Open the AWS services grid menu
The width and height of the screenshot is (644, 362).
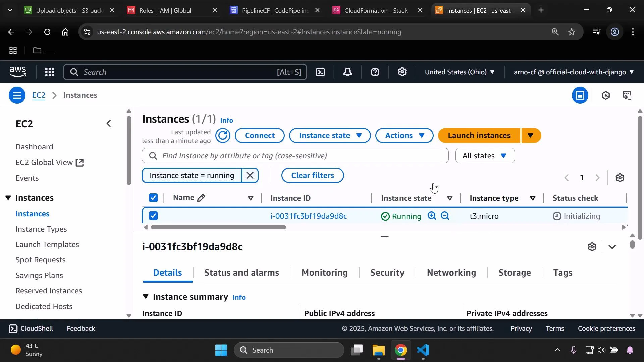tap(49, 72)
